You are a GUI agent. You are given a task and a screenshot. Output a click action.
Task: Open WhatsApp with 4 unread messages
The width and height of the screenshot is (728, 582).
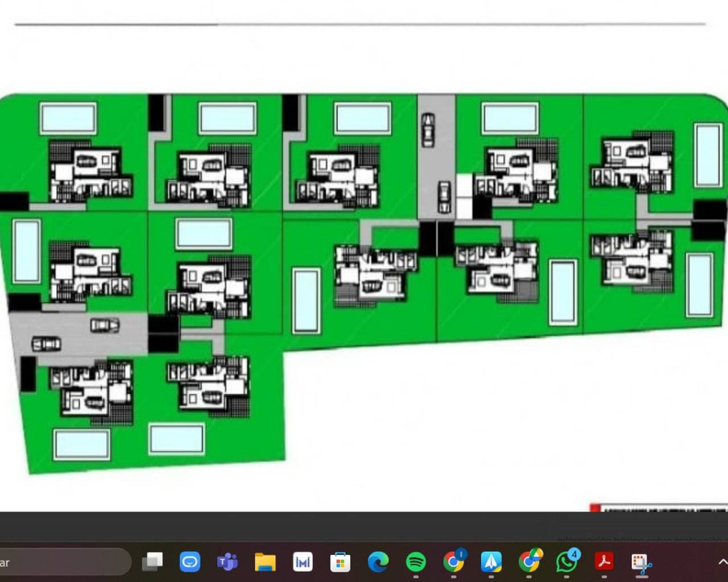tap(566, 562)
